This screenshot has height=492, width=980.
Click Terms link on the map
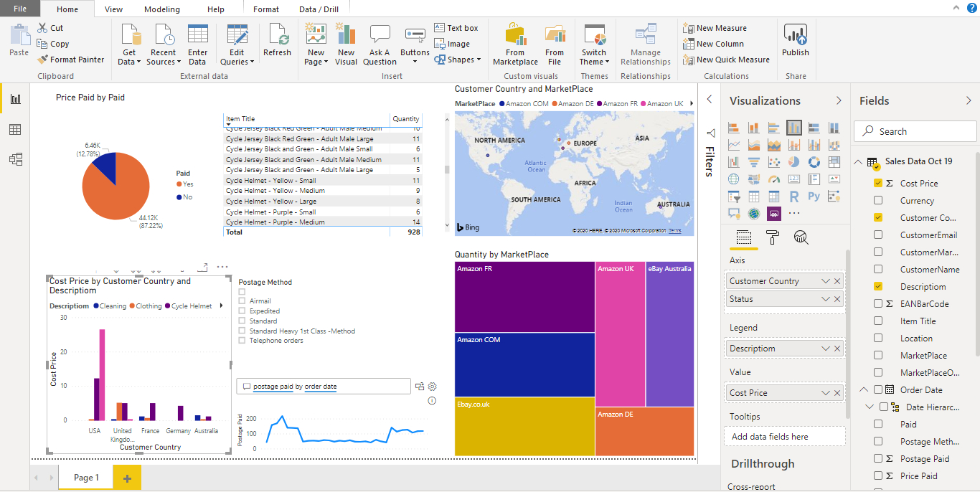click(674, 231)
